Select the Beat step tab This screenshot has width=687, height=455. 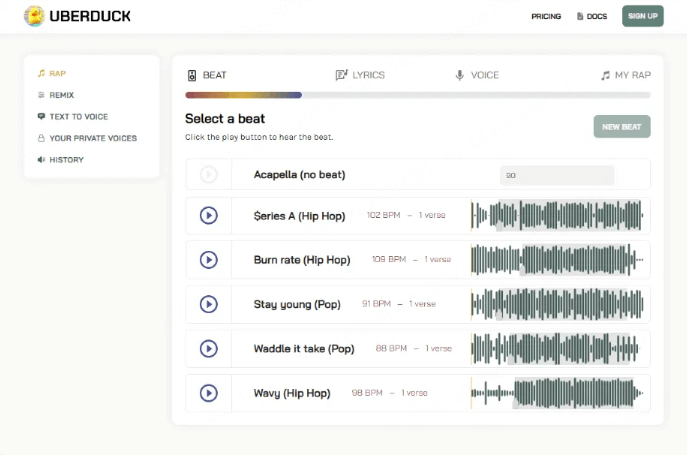(207, 75)
